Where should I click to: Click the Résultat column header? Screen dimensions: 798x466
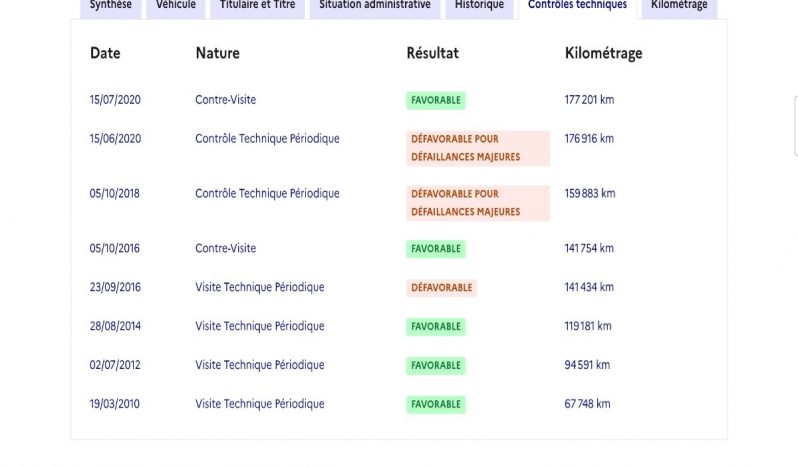point(433,53)
